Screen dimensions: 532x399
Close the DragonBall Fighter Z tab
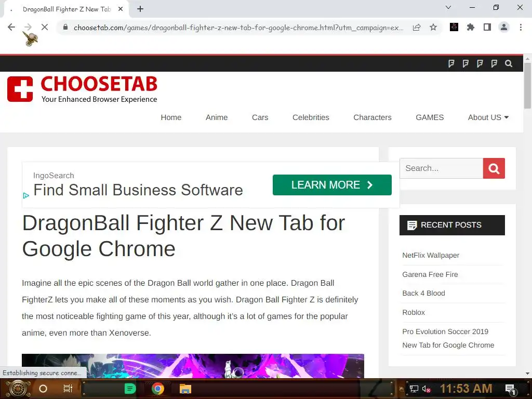tap(121, 9)
